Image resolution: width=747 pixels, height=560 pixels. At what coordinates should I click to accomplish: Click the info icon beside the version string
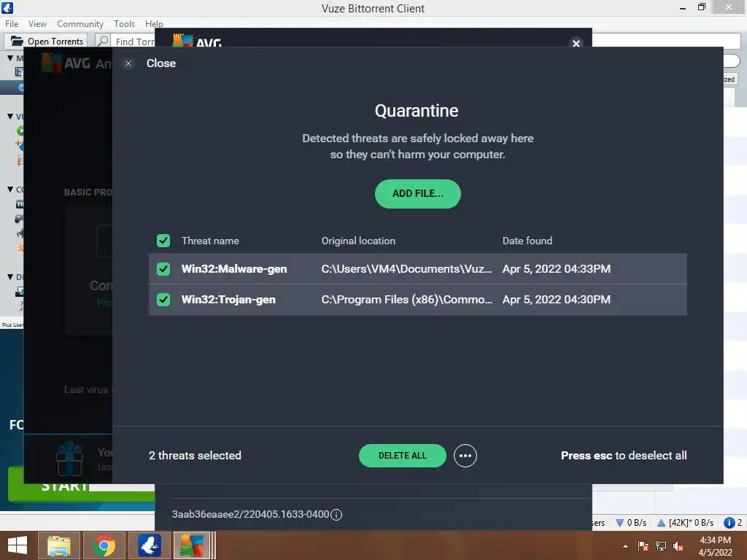[336, 515]
